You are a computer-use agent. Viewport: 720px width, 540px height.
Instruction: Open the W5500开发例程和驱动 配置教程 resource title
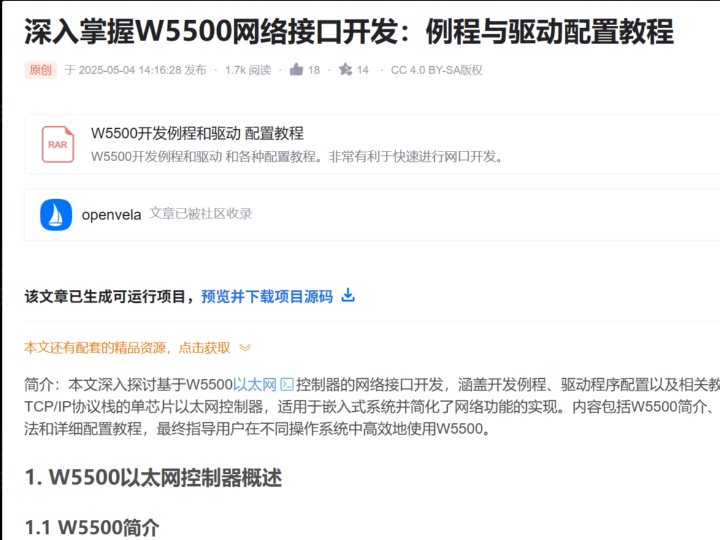pyautogui.click(x=196, y=133)
